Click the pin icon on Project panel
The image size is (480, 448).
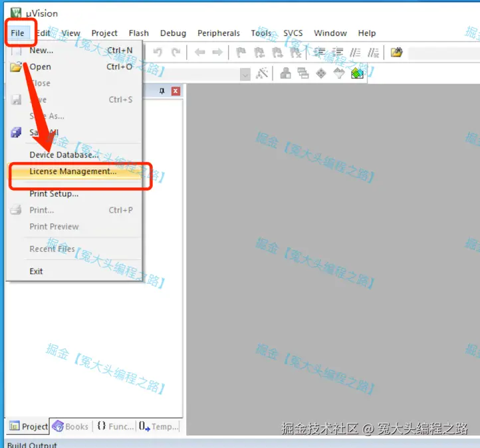(x=162, y=91)
